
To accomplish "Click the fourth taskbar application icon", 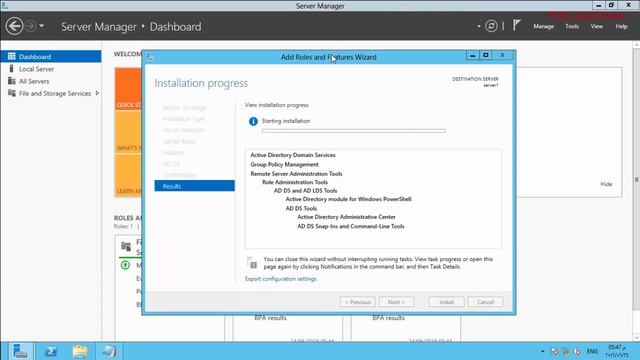I will [109, 351].
